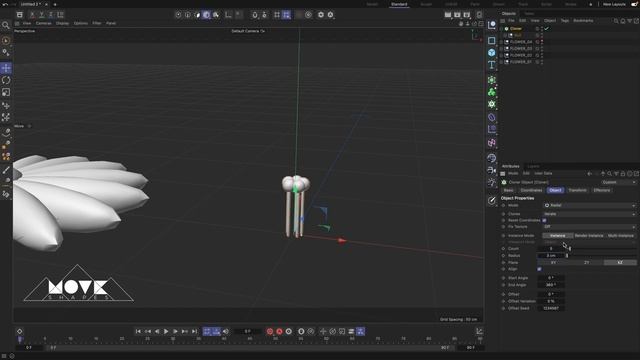Add a Cube primitive from object palette
Viewport: 640px width, 360px height.
[x=491, y=52]
